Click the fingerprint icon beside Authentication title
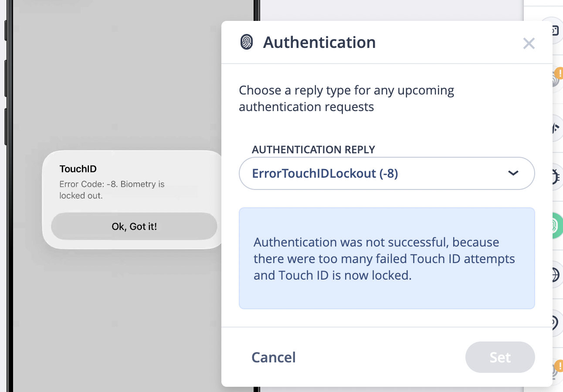This screenshot has height=392, width=563. [x=247, y=42]
